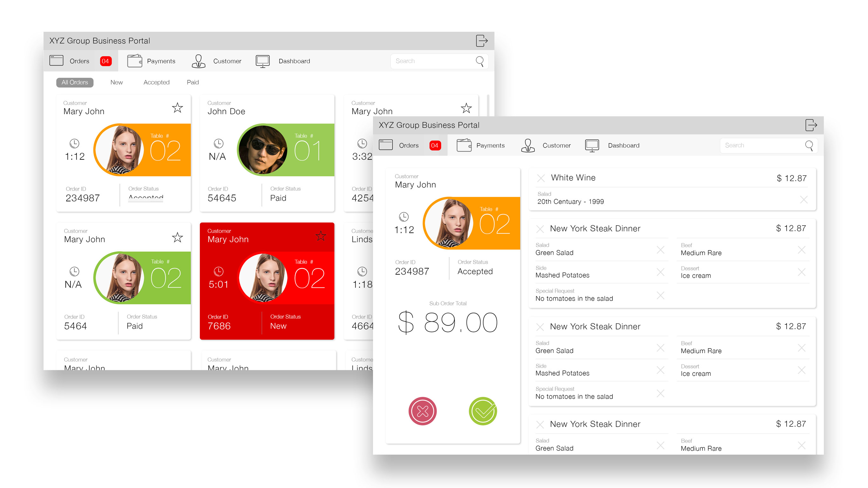The height and width of the screenshot is (488, 868).
Task: Select the Accepted orders filter tab
Action: [x=156, y=82]
